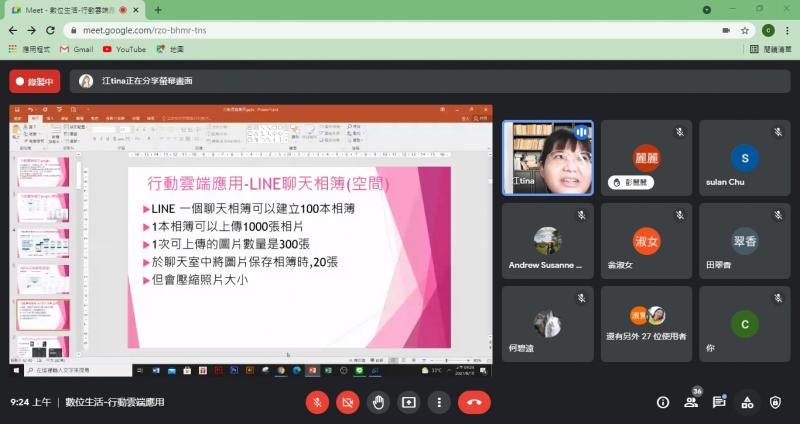Go forward in Chrome browser history
The width and height of the screenshot is (800, 424).
32,31
